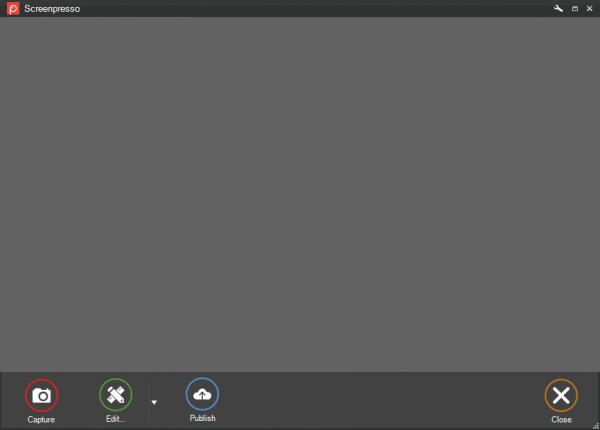Viewport: 600px width, 430px height.
Task: Click the empty gray workspace area
Action: pos(300,194)
